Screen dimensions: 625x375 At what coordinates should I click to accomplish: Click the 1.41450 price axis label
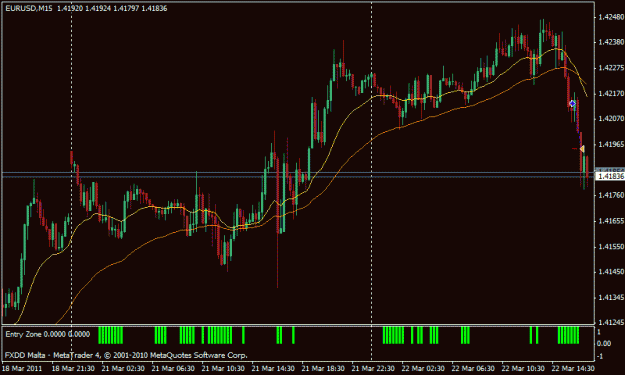(x=611, y=272)
